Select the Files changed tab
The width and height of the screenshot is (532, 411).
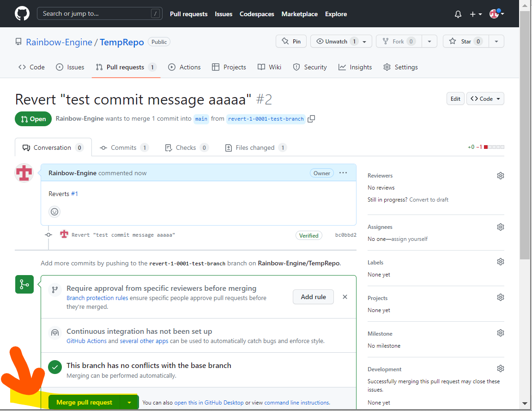tap(256, 148)
